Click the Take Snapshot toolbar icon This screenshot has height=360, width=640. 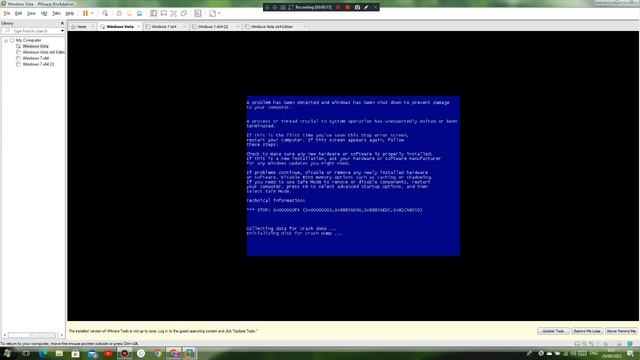click(119, 13)
